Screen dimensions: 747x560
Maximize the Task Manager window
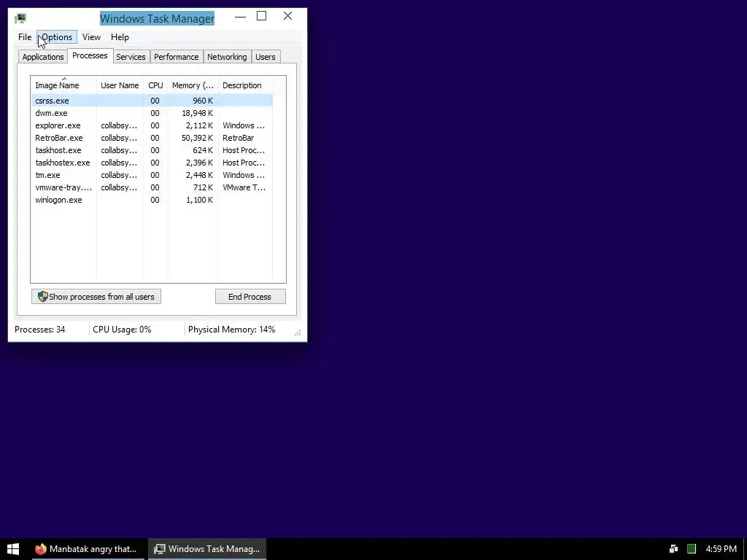point(262,16)
